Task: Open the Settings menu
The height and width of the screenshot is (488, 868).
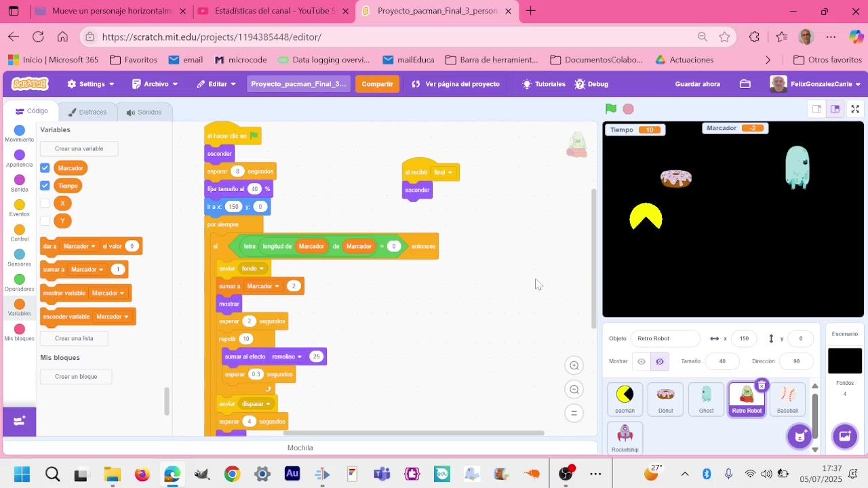Action: (91, 84)
